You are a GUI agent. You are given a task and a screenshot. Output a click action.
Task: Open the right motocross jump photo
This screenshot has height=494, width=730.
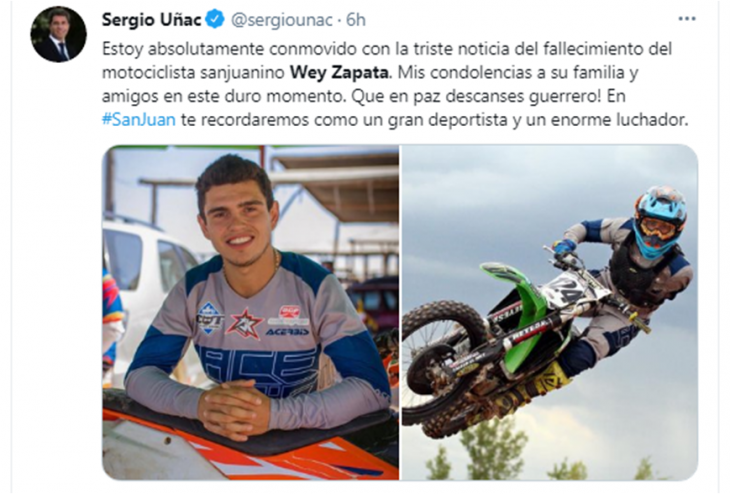pyautogui.click(x=549, y=312)
